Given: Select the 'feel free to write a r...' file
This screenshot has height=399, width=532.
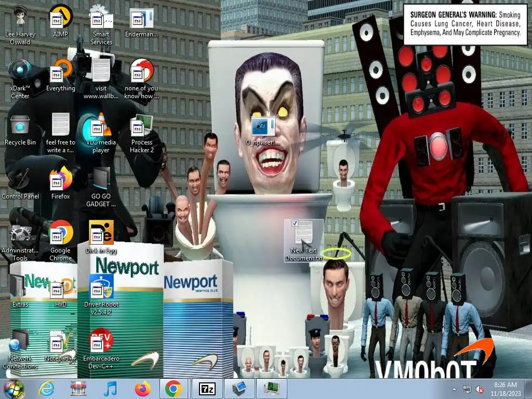Looking at the screenshot, I should point(60,133).
